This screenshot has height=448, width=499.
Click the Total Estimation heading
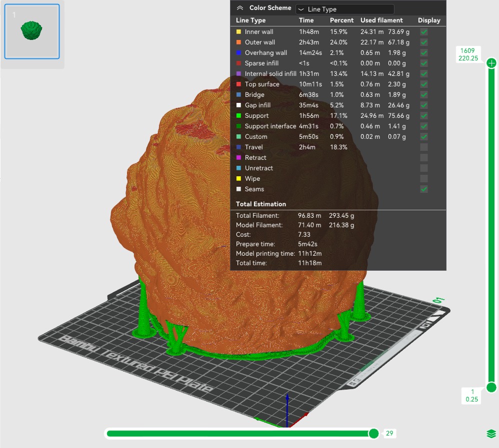[261, 204]
